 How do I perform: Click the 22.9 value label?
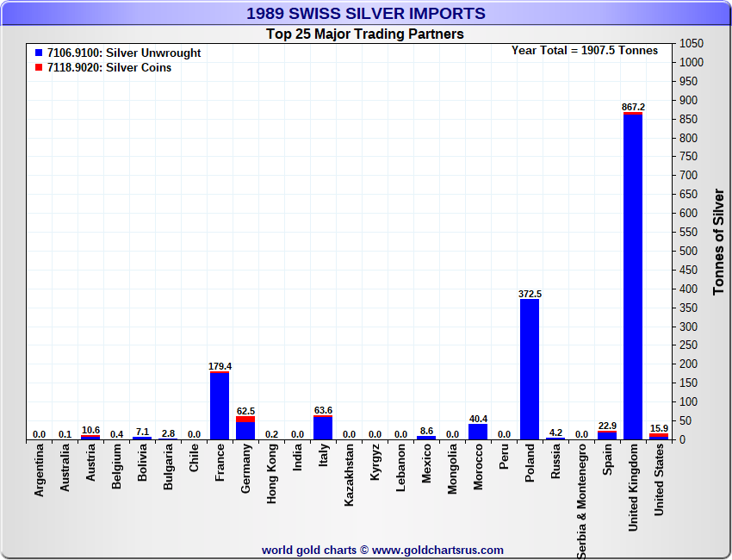tap(607, 426)
